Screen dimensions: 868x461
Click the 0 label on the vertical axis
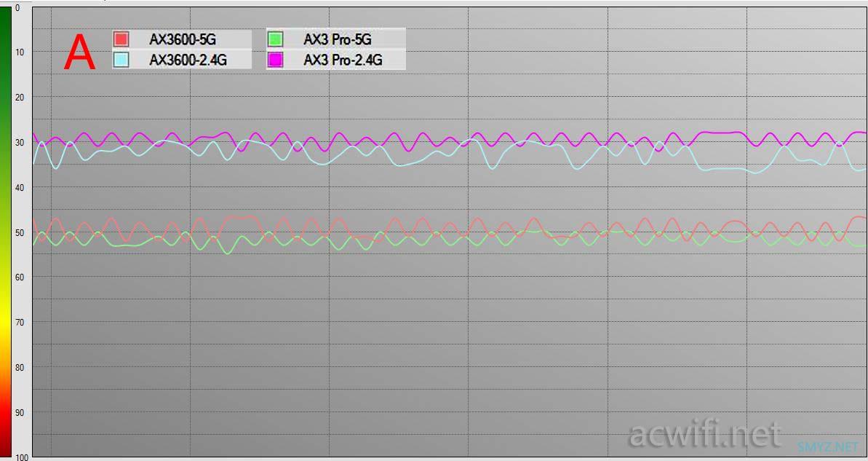(x=17, y=8)
